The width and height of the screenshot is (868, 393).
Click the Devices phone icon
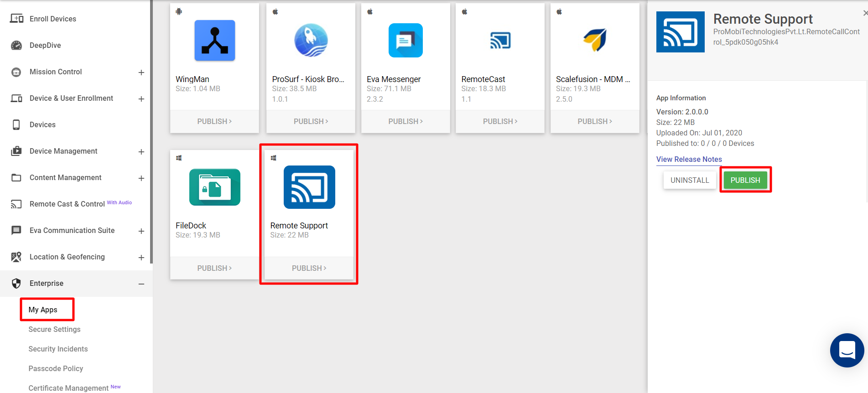16,125
